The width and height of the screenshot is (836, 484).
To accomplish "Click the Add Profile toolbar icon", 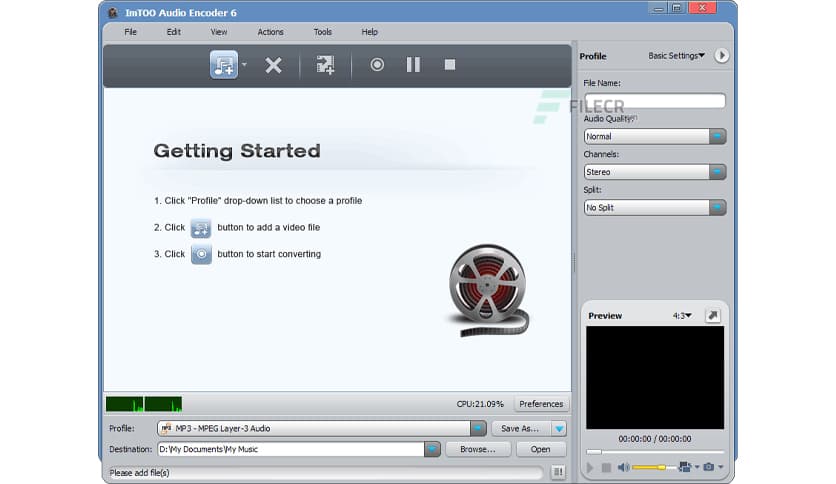I will pos(325,65).
